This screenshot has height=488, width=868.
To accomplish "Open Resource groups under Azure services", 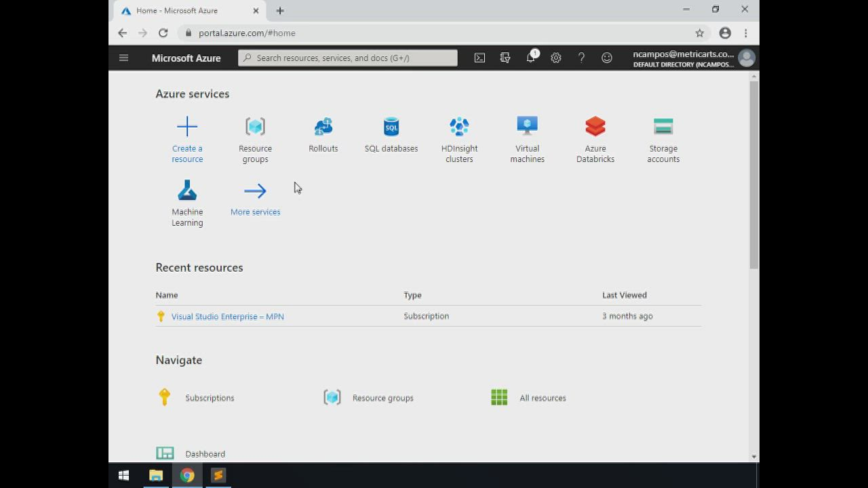I will [255, 140].
